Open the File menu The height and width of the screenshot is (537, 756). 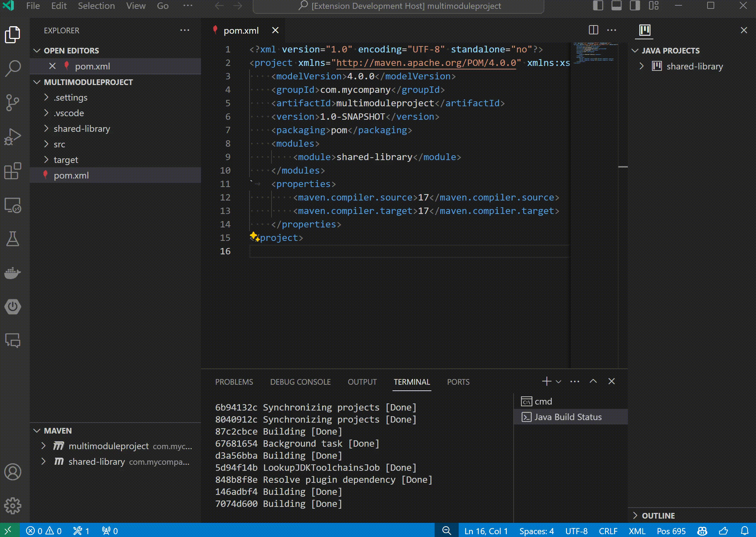32,6
